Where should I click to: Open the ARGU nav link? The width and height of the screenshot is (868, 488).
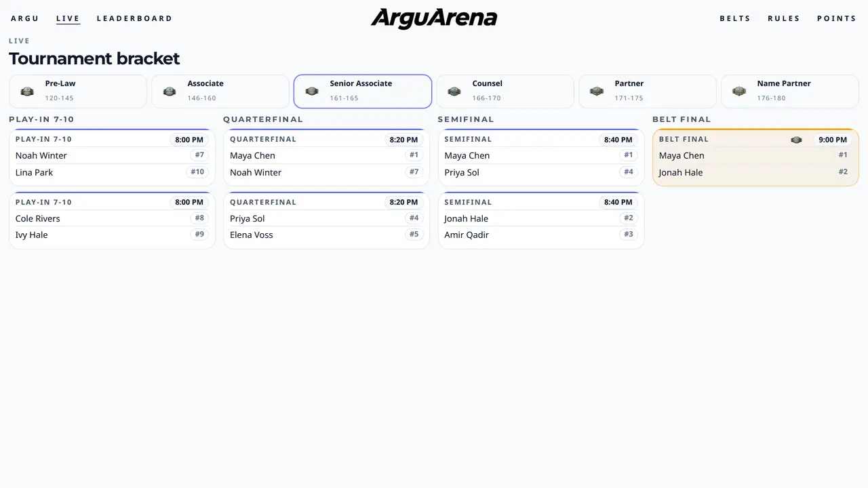[25, 18]
